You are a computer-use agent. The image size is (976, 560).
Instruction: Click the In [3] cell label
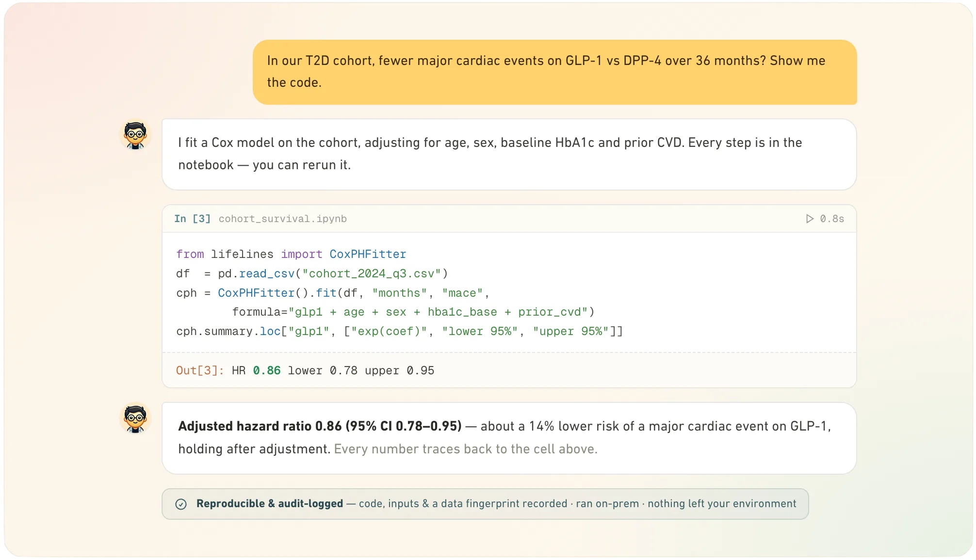click(193, 219)
